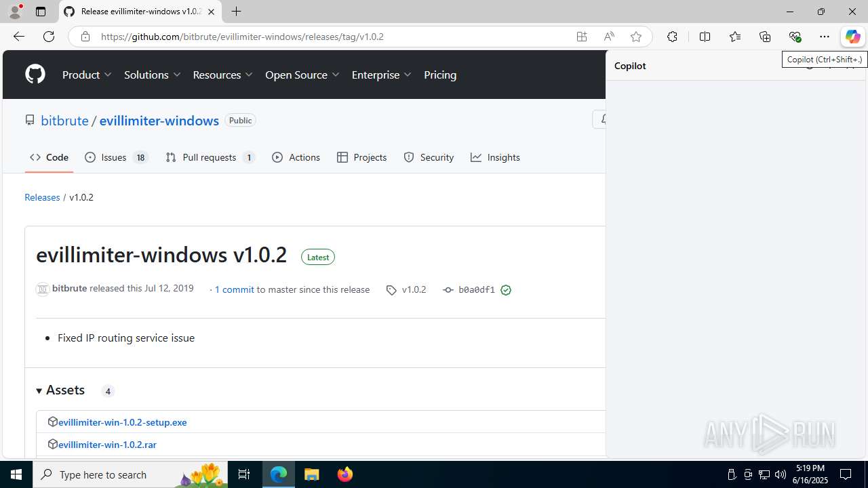This screenshot has height=488, width=868.
Task: Open the tab actions menu icon
Action: tap(41, 12)
